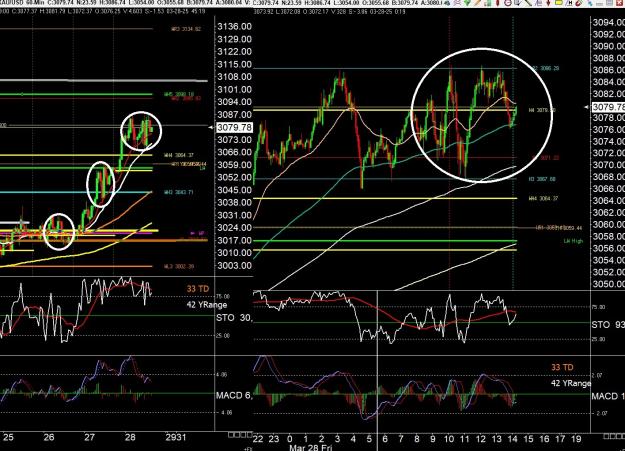
Task: Click the red circle toolbar icon
Action: (508, 3)
